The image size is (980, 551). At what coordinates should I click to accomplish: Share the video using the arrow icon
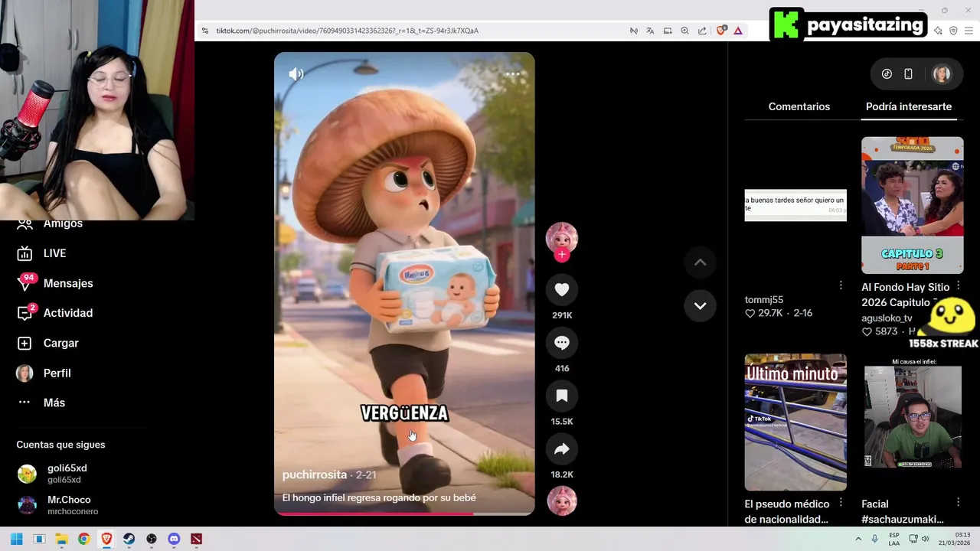[x=561, y=448]
